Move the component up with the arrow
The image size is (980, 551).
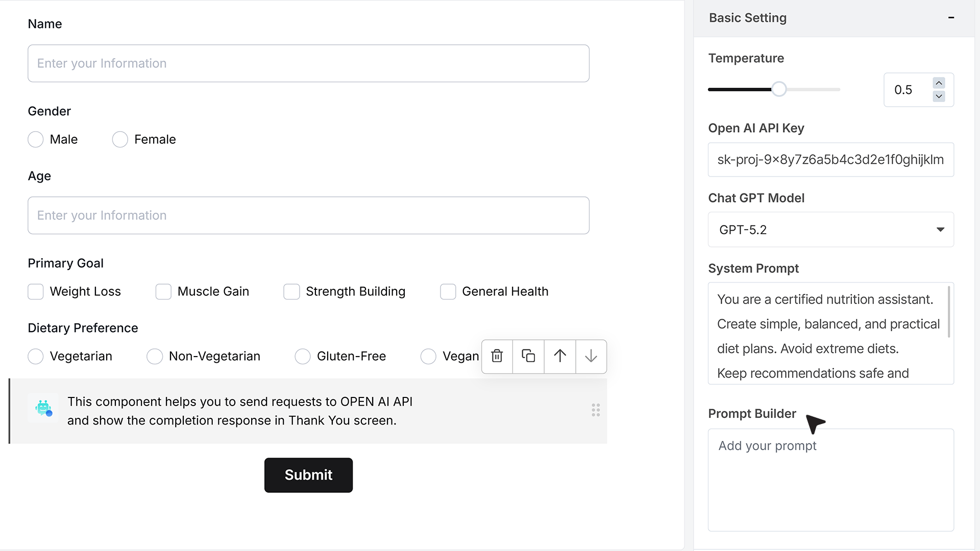(x=560, y=356)
